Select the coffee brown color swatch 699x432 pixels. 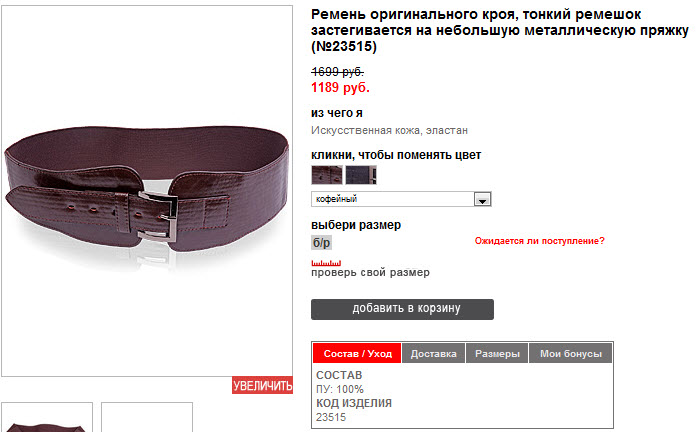[327, 175]
